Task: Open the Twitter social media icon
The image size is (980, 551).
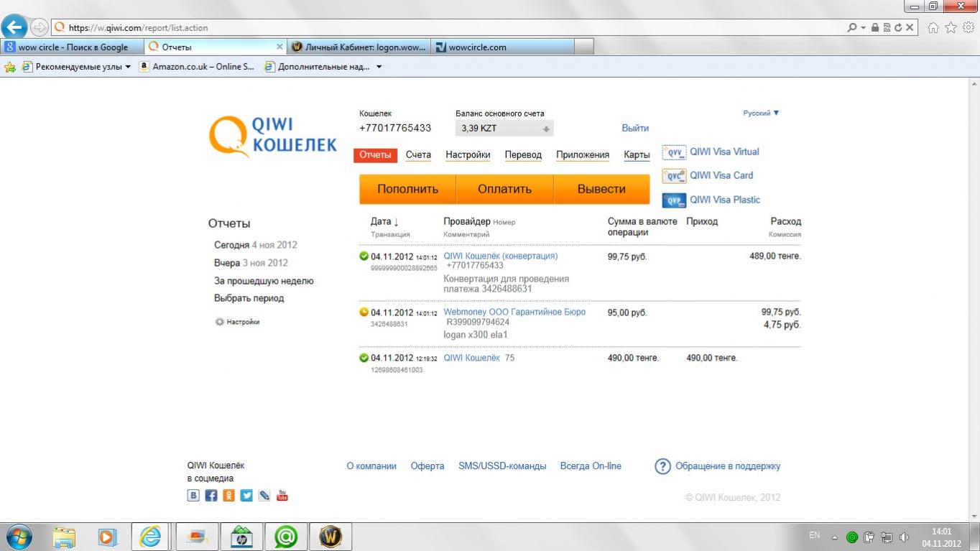Action: click(246, 496)
